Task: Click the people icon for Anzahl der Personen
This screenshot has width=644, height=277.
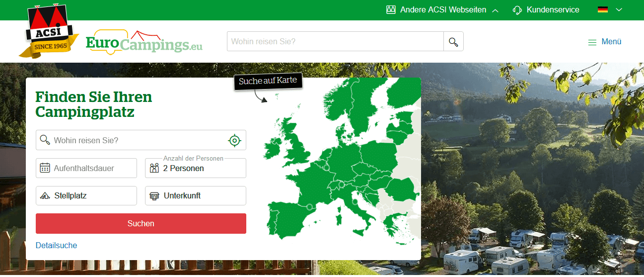Action: click(x=154, y=168)
